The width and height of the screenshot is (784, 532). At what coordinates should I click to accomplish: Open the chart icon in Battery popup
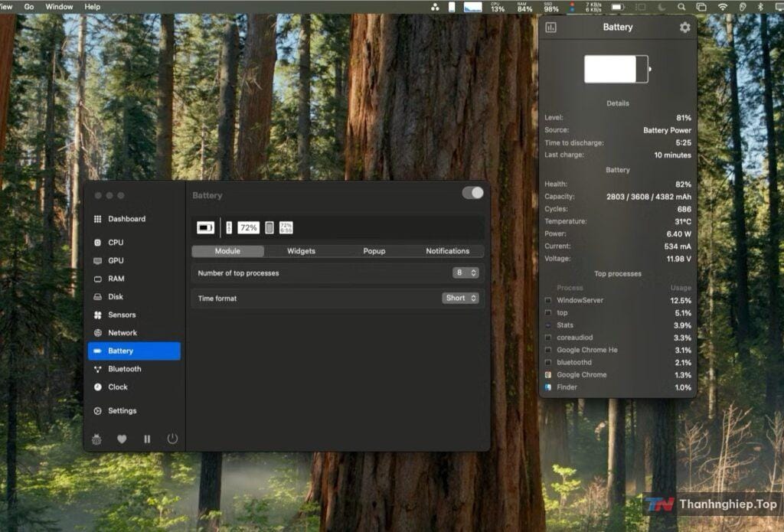click(551, 27)
